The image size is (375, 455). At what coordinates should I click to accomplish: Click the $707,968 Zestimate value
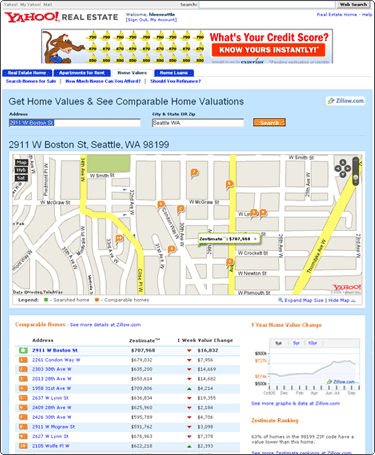(x=143, y=350)
